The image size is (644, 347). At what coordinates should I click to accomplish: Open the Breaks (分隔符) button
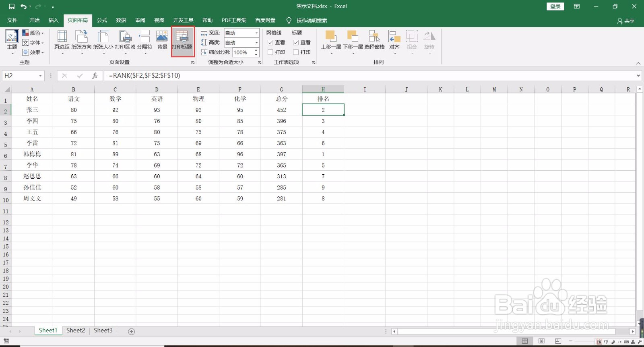pos(144,42)
